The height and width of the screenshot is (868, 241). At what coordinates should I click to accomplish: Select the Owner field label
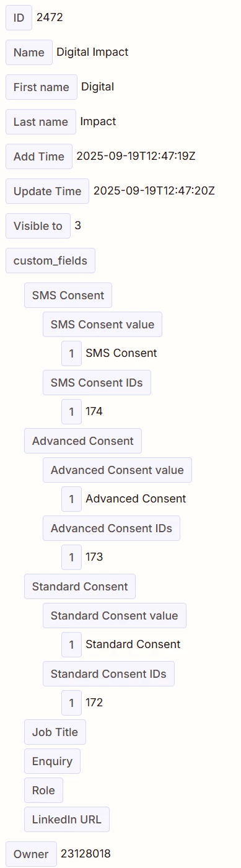tap(31, 854)
